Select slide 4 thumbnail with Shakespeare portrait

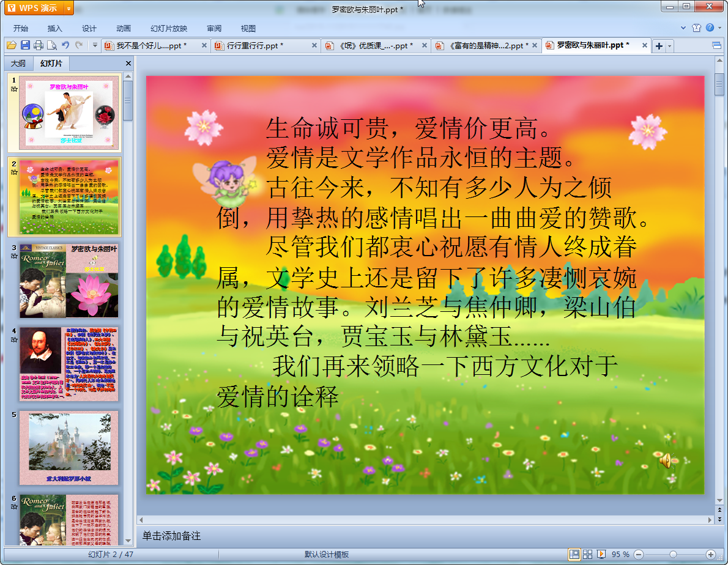(x=69, y=364)
